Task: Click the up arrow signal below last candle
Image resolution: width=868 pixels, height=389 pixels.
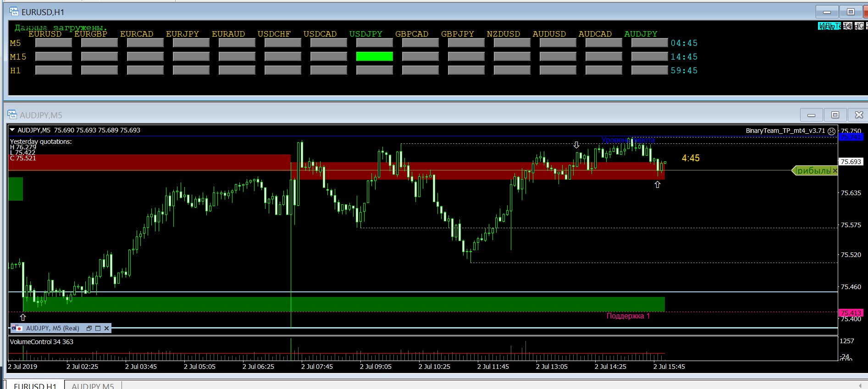Action: 658,184
